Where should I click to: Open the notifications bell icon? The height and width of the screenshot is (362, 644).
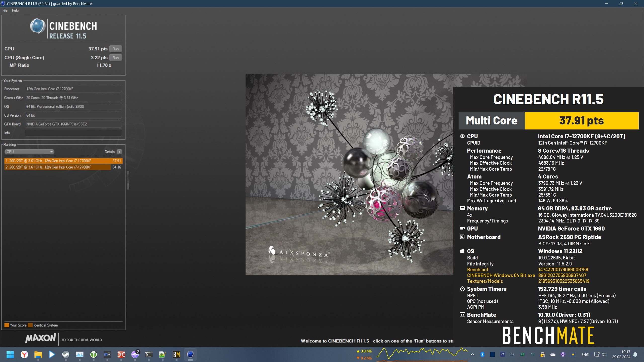pos(635,354)
